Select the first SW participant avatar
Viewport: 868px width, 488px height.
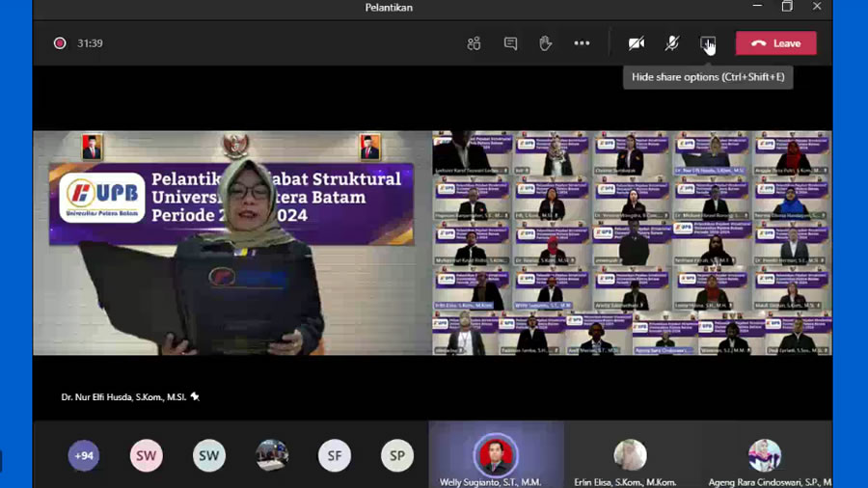[147, 455]
